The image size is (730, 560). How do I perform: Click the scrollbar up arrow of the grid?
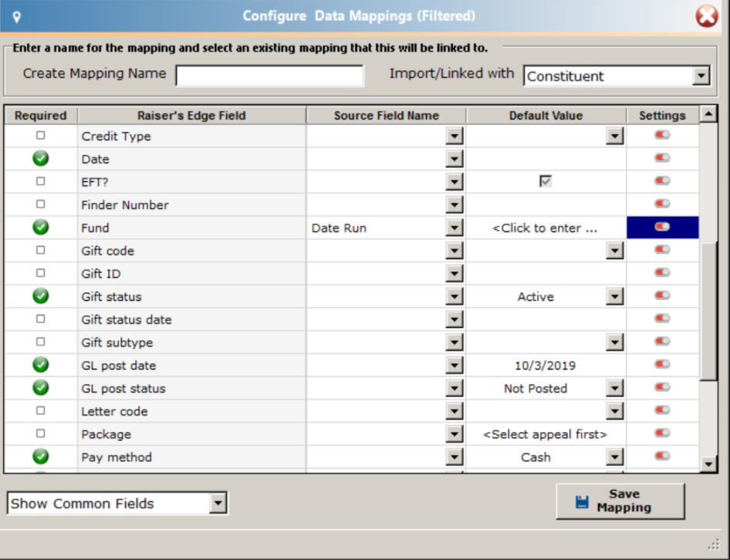coord(708,113)
